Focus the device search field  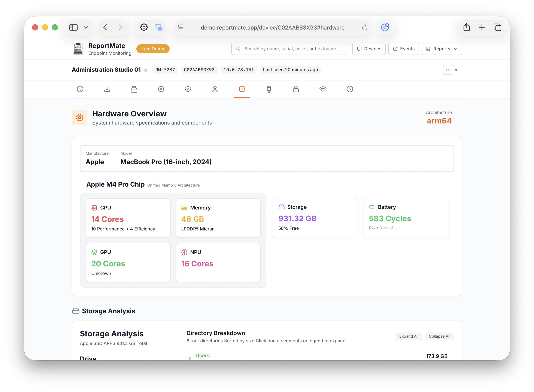[289, 49]
